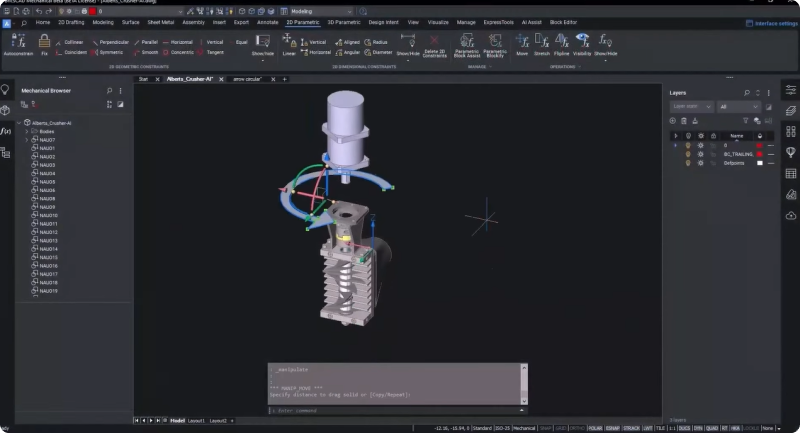Choose the Move parametric operation

[522, 44]
